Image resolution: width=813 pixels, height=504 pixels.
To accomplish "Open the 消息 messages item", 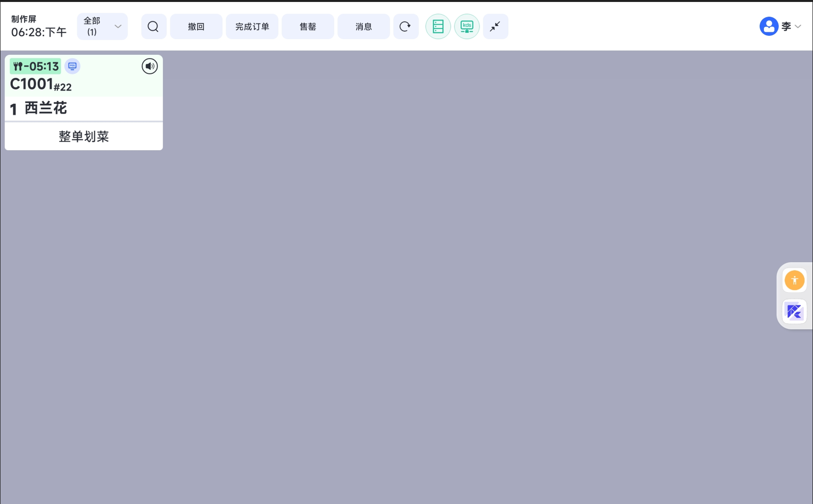I will coord(363,26).
